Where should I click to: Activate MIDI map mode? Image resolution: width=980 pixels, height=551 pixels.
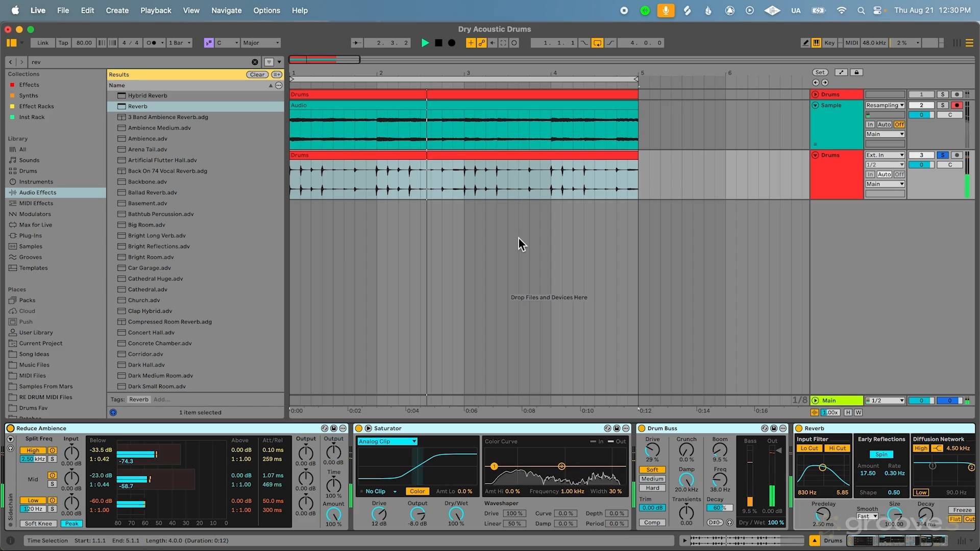coord(850,42)
